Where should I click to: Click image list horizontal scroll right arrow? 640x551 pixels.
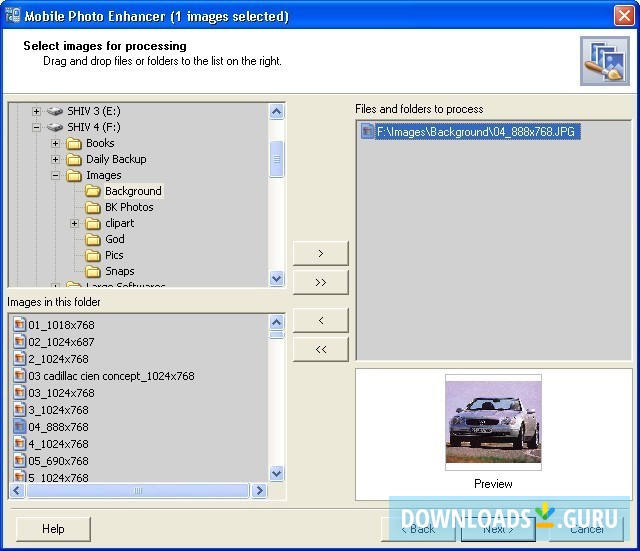[259, 490]
